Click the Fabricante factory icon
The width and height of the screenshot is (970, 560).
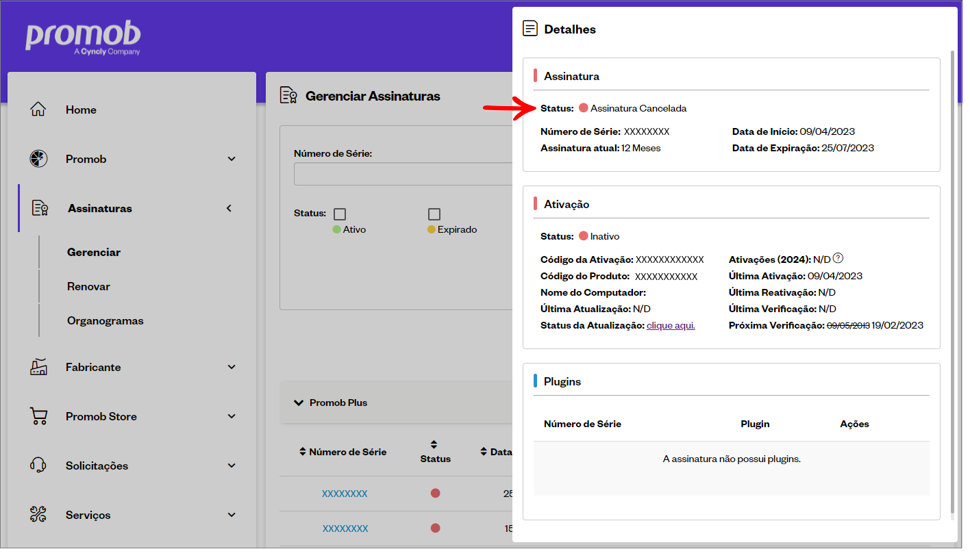[38, 367]
